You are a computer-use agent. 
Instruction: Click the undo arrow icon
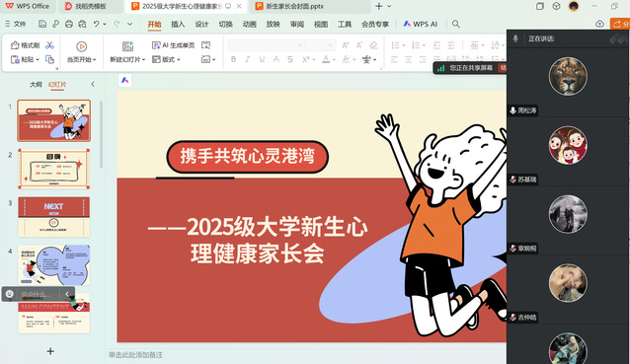[x=96, y=24]
